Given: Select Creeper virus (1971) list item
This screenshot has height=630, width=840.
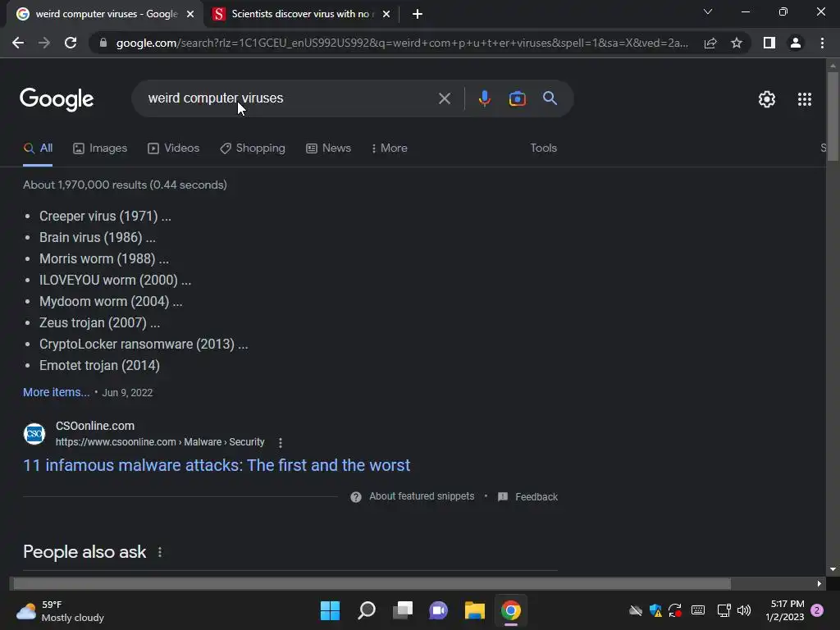Looking at the screenshot, I should [x=105, y=216].
